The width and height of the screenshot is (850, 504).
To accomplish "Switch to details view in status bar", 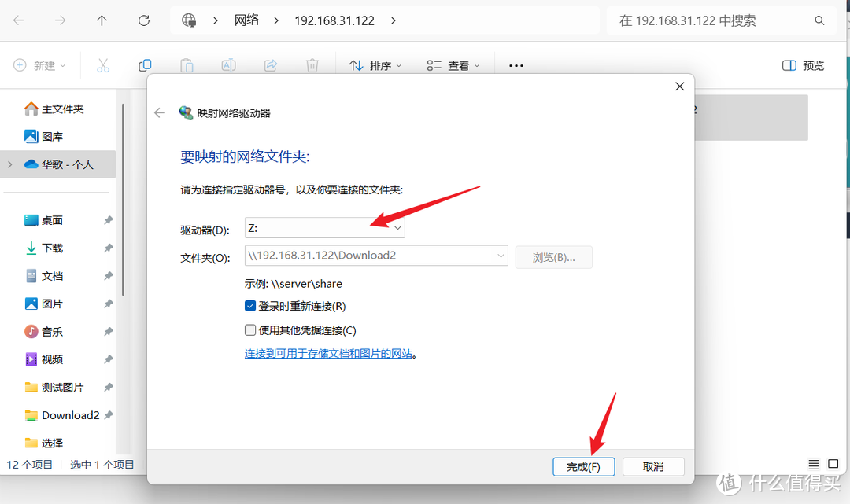I will (x=814, y=464).
